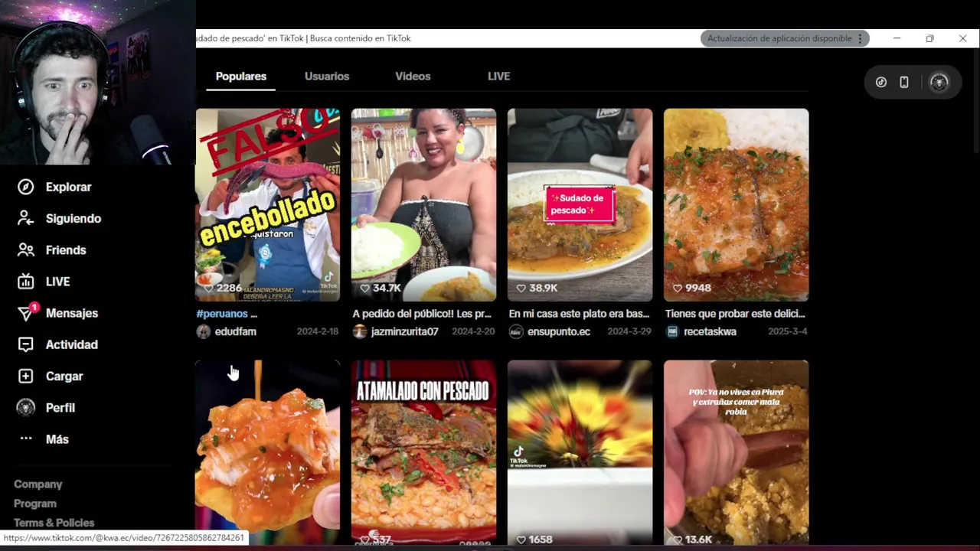Click the phone app icon at top right
The width and height of the screenshot is (980, 551).
pos(904,82)
